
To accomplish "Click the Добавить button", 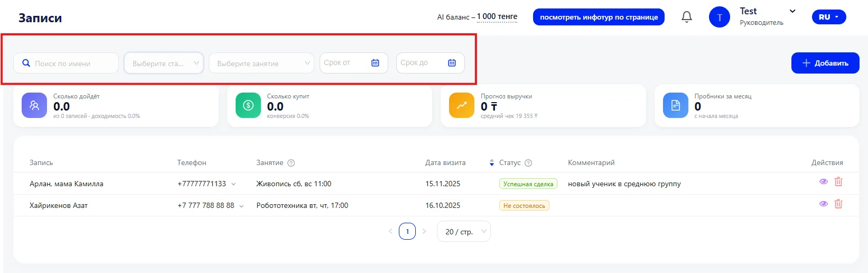I will coord(825,63).
